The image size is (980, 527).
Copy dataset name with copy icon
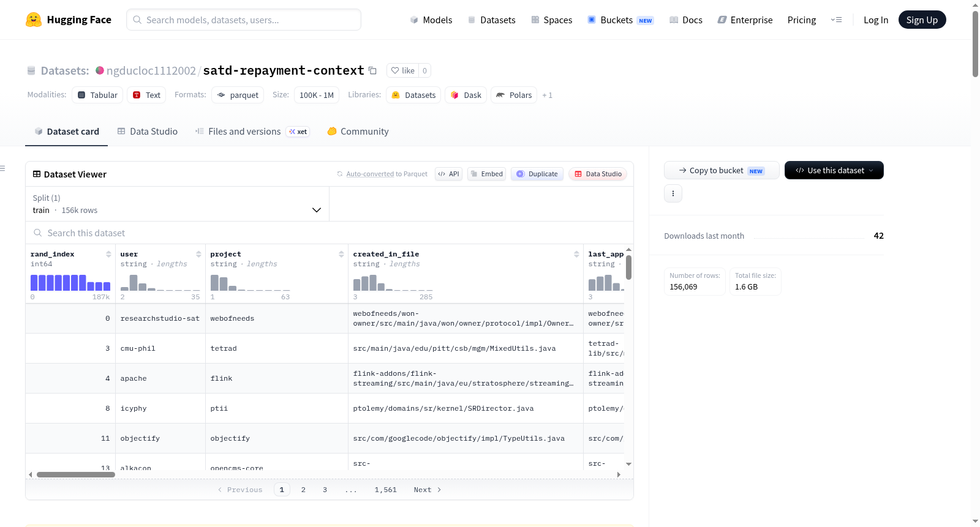pyautogui.click(x=372, y=70)
